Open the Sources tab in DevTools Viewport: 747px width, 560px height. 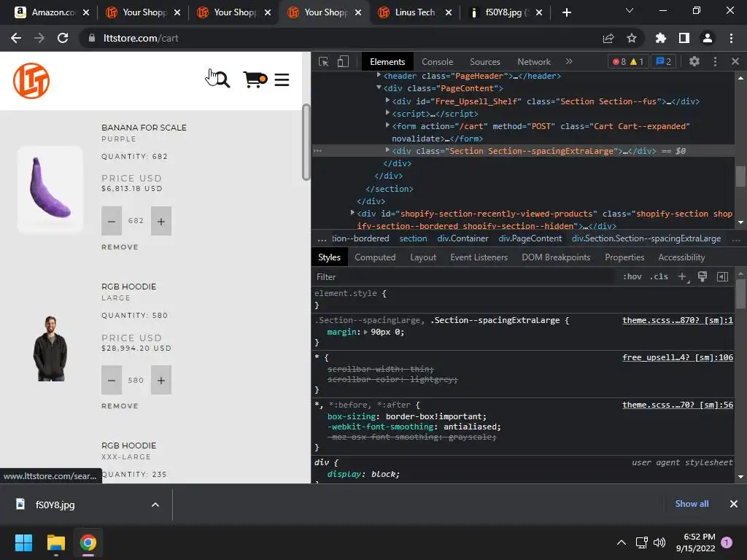point(484,62)
